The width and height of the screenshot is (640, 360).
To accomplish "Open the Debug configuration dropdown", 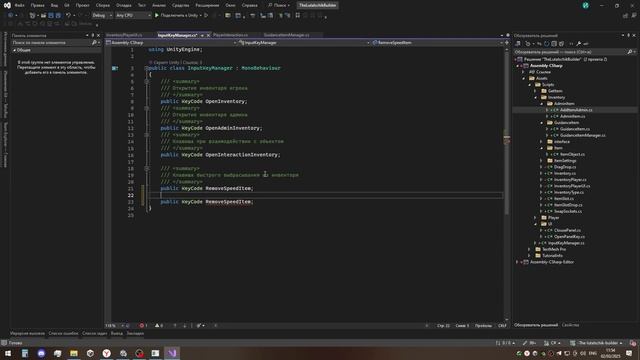I will [102, 16].
